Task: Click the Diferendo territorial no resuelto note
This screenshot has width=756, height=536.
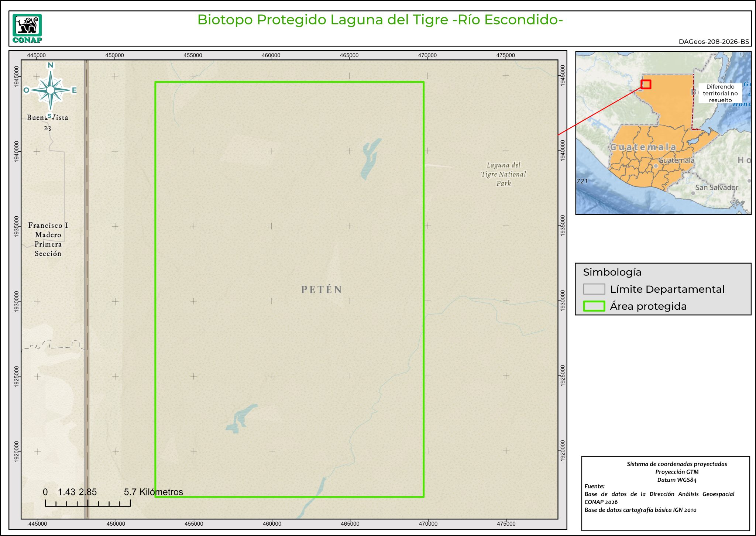Action: point(720,93)
